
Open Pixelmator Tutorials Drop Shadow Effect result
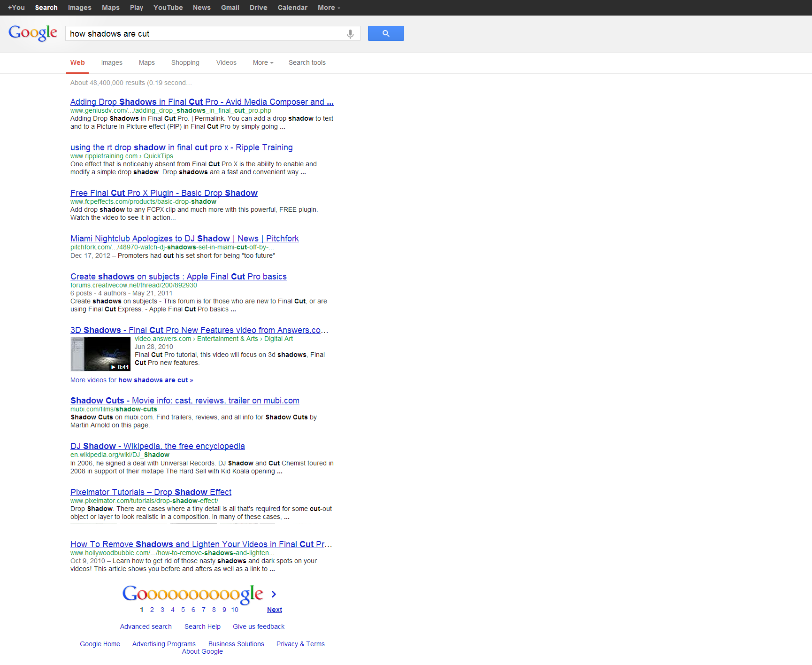click(151, 492)
